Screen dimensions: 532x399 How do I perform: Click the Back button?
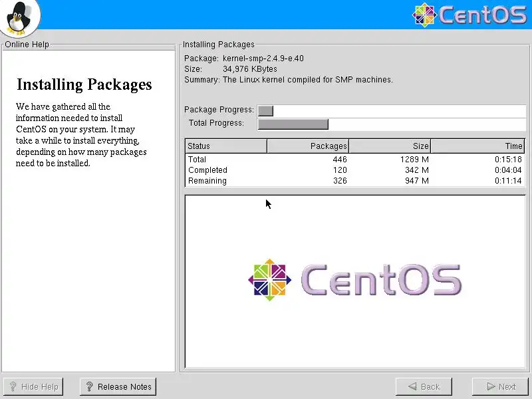coord(424,387)
